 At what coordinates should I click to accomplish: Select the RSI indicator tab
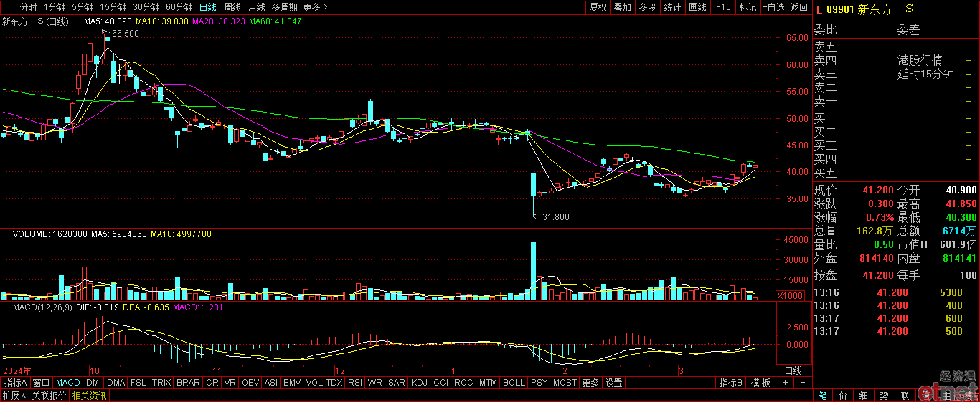pyautogui.click(x=355, y=383)
